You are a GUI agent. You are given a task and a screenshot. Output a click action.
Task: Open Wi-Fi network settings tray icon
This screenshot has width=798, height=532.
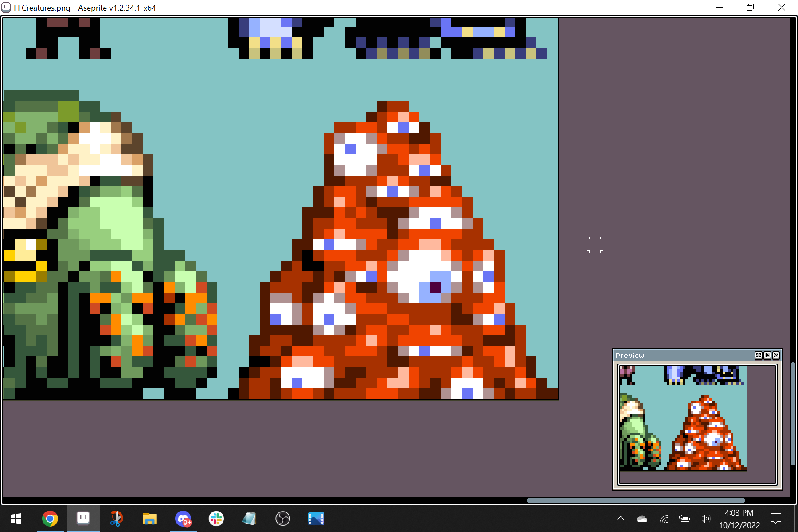point(664,519)
